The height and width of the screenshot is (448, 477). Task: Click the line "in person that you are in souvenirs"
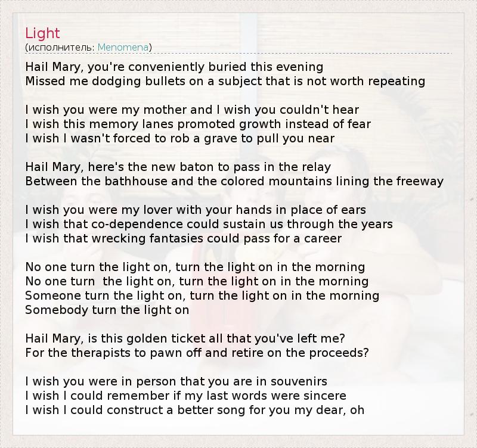click(x=176, y=381)
